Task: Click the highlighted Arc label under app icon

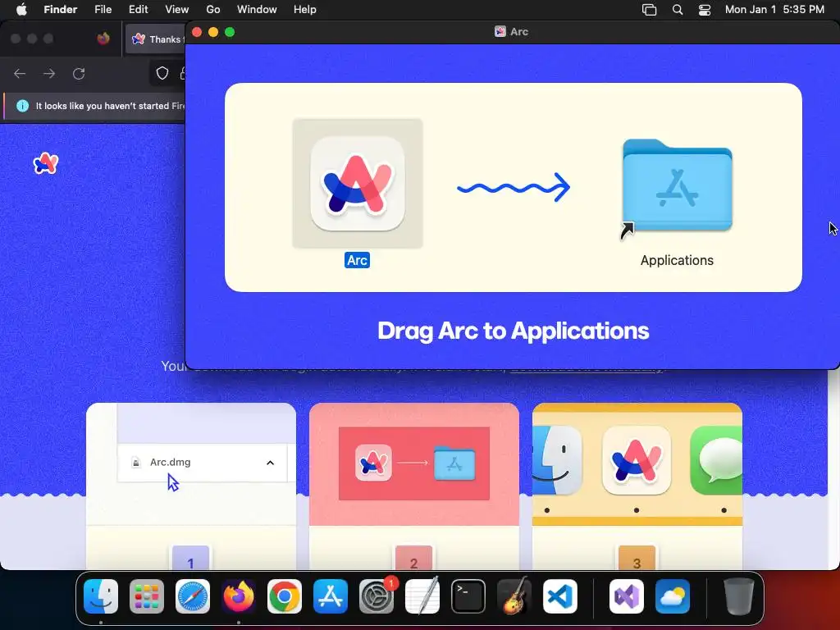Action: [x=357, y=260]
